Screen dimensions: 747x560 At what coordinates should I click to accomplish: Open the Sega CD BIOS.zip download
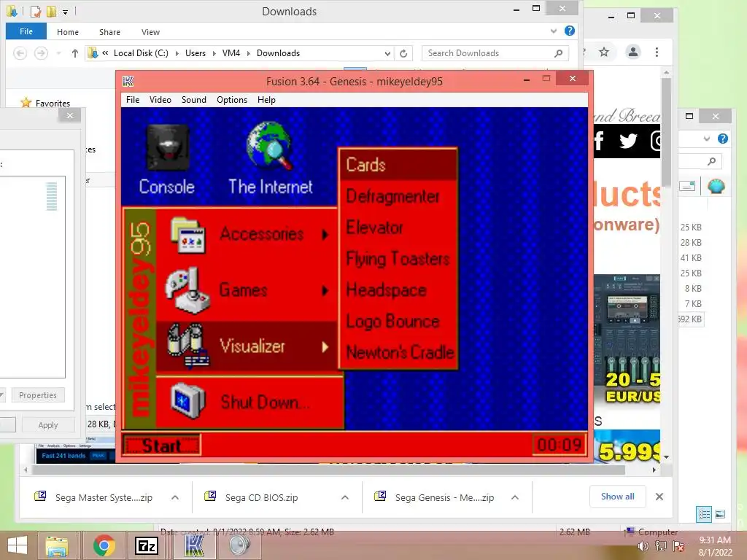(x=261, y=497)
